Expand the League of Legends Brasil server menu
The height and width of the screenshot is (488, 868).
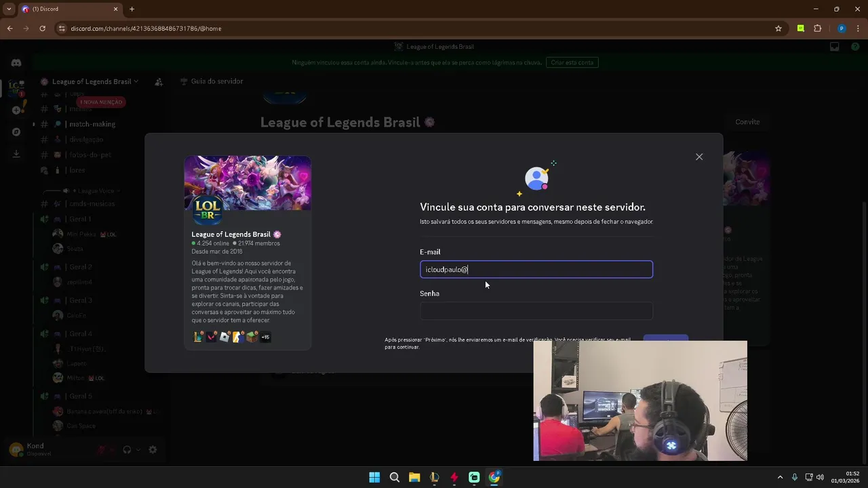(x=95, y=81)
